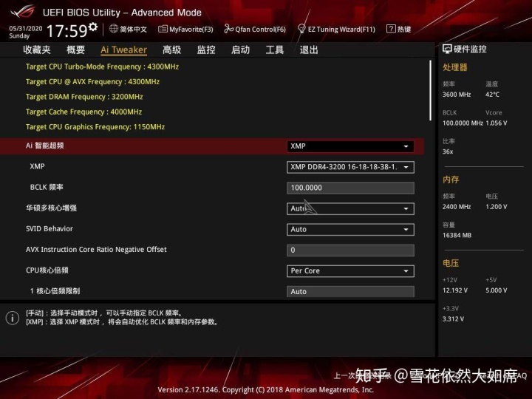This screenshot has width=532, height=399.
Task: Click the 3600 MHz processor frequency value
Action: point(457,95)
